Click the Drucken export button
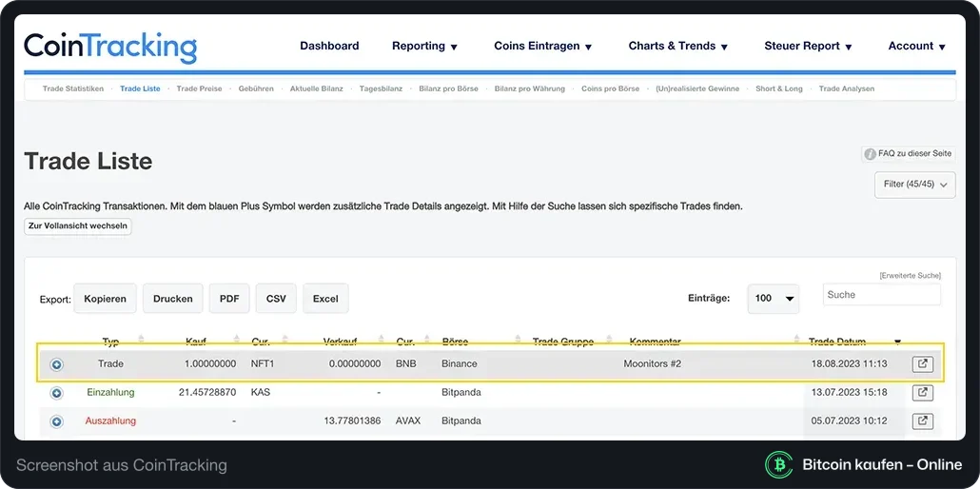Screen dimensions: 980x489 (172, 299)
